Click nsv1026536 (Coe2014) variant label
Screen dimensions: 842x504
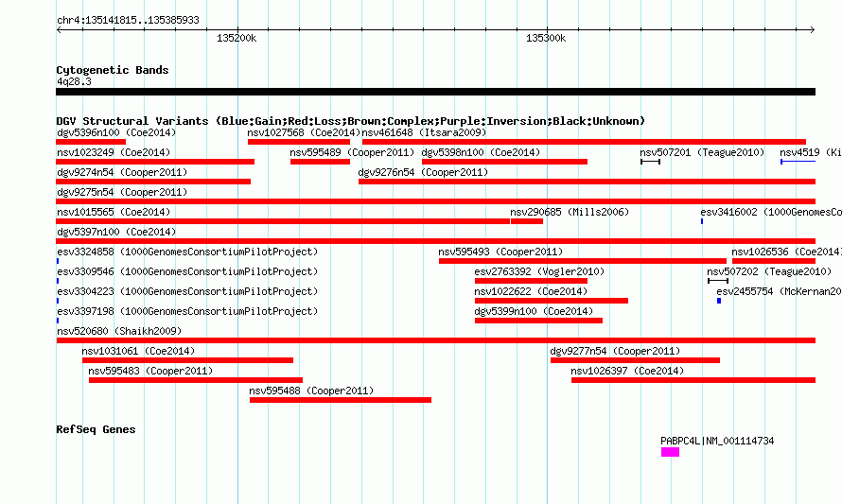tap(786, 252)
